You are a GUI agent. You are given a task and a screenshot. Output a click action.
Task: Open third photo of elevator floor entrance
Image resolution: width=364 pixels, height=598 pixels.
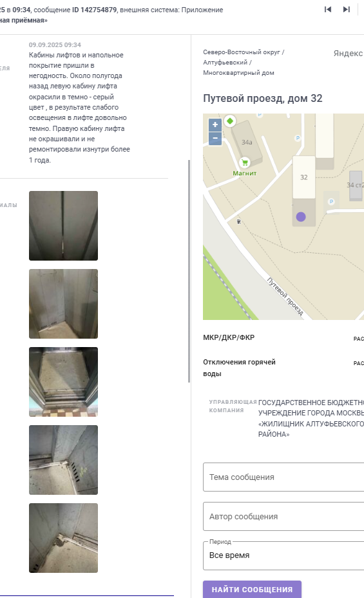click(x=64, y=382)
